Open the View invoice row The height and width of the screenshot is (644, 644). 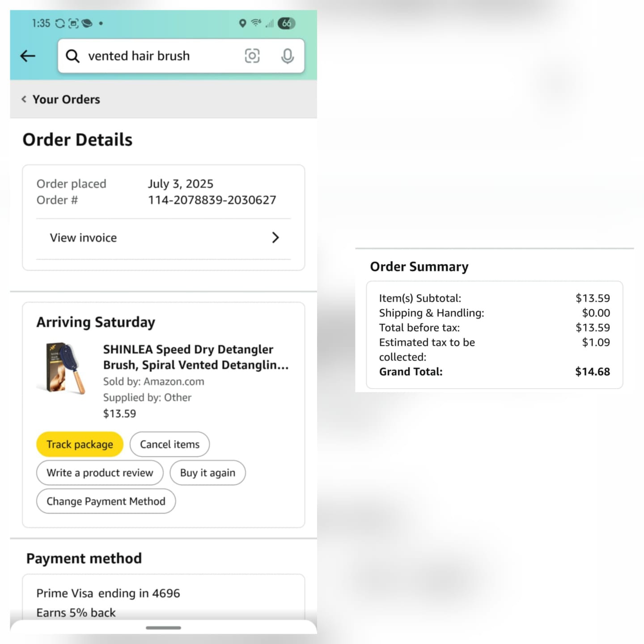click(164, 238)
